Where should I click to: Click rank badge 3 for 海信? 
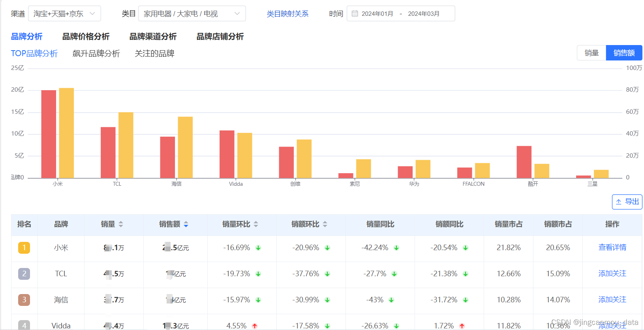pos(24,300)
